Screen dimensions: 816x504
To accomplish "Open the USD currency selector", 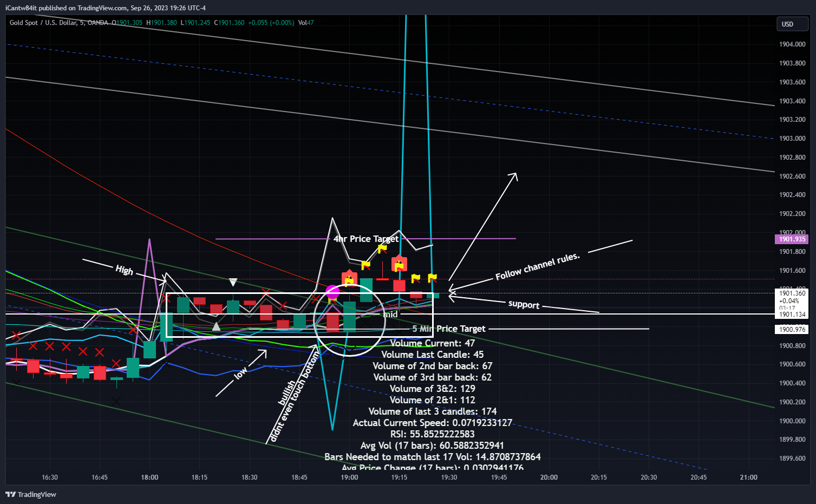I will [792, 24].
